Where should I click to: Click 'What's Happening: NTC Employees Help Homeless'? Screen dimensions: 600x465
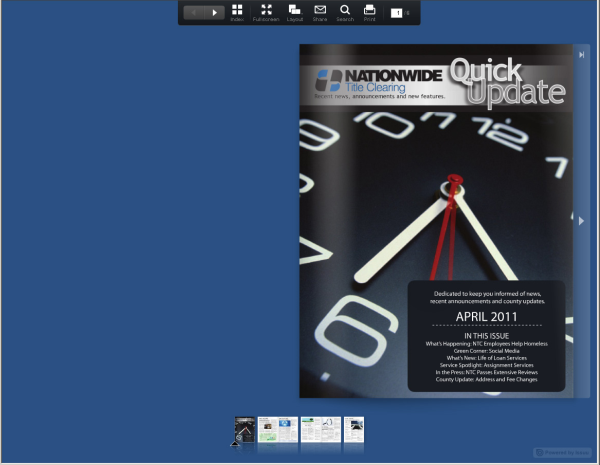(487, 344)
